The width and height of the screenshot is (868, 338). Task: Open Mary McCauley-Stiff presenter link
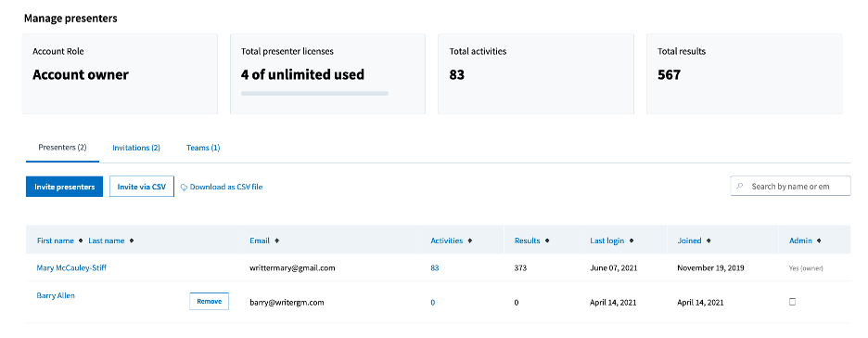point(71,268)
